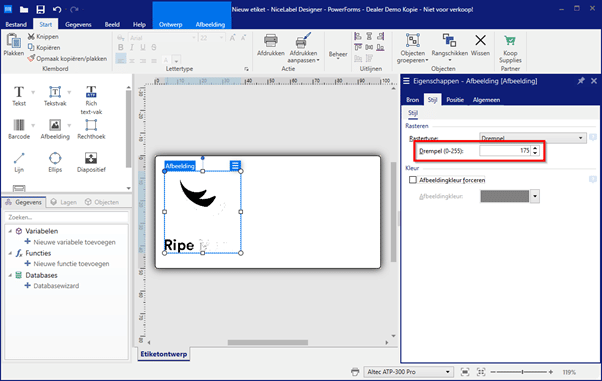This screenshot has height=381, width=602.
Task: Increase Drempel value with up arrow
Action: (x=535, y=148)
